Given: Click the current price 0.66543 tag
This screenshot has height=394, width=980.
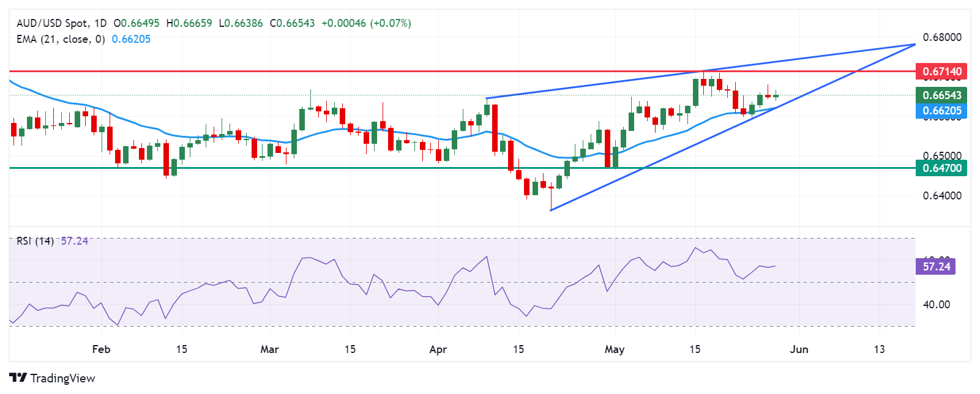Looking at the screenshot, I should click(941, 95).
